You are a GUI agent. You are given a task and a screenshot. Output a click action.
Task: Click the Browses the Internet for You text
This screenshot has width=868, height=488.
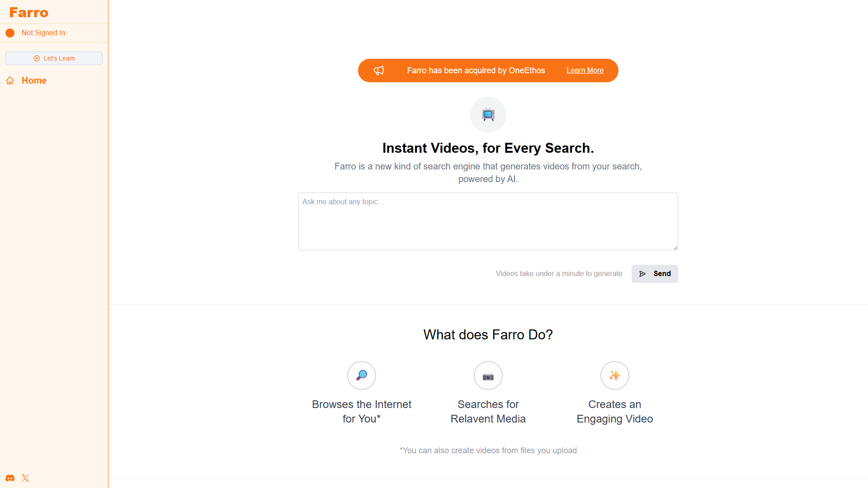tap(362, 412)
